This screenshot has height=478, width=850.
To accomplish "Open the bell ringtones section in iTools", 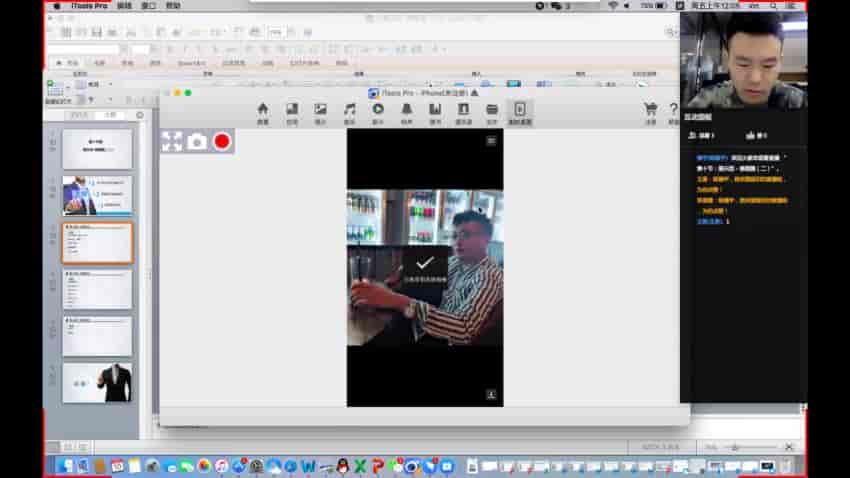I will click(407, 111).
